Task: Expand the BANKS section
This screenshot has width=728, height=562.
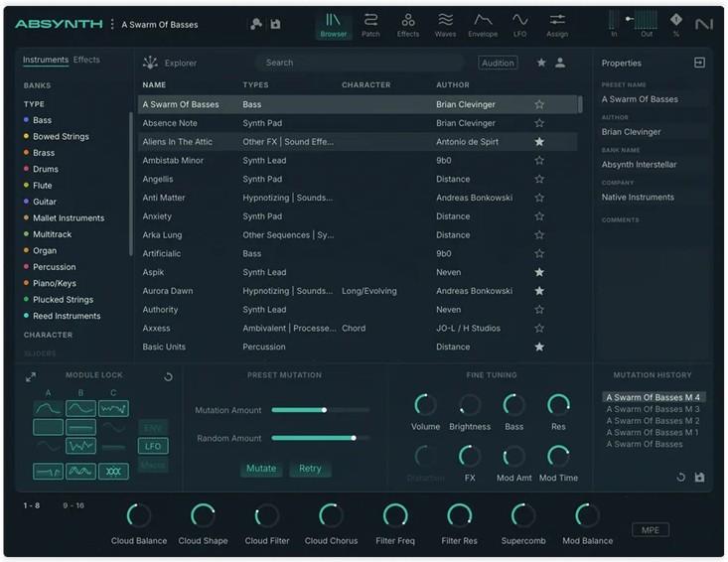Action: pos(37,85)
